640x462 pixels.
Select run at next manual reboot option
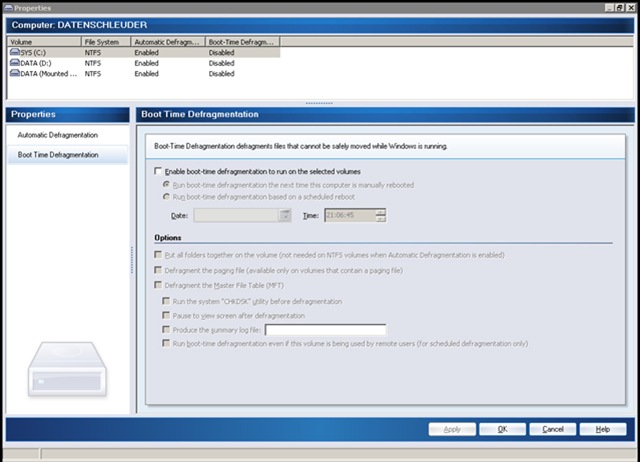coord(166,184)
